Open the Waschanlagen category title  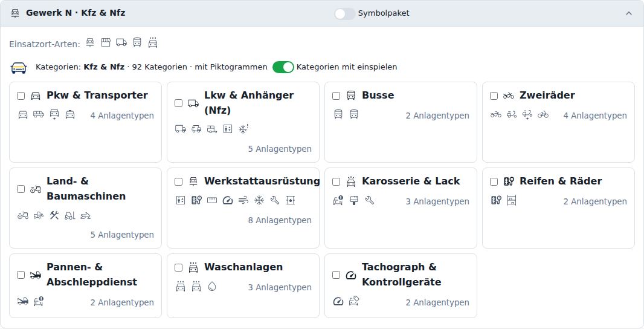243,267
